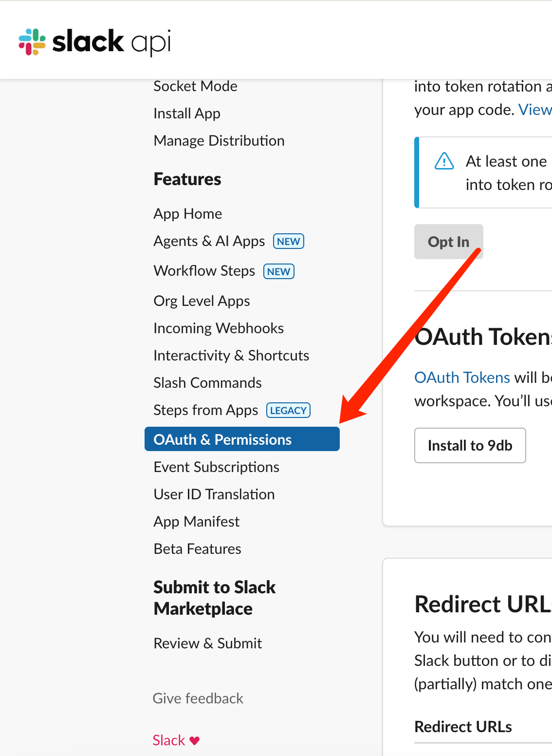
Task: Select Incoming Webhooks
Action: (219, 328)
